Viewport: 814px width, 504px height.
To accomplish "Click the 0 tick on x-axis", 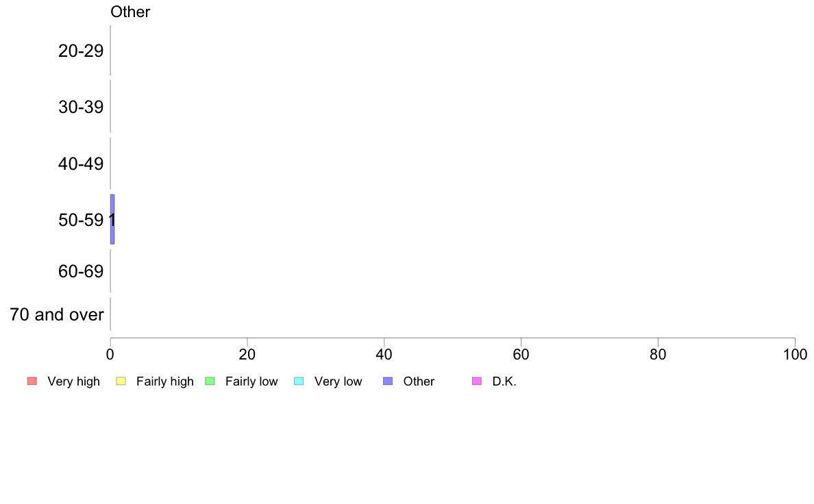I will point(110,355).
